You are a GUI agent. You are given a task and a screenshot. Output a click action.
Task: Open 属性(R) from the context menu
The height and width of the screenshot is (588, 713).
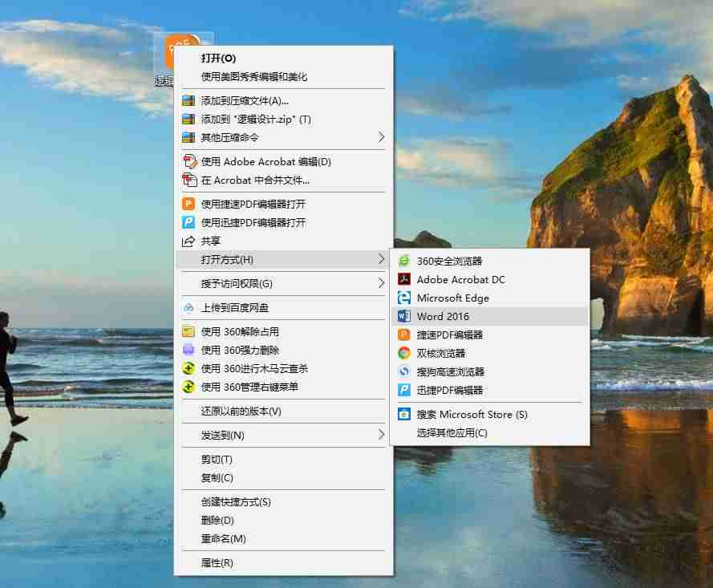point(283,562)
